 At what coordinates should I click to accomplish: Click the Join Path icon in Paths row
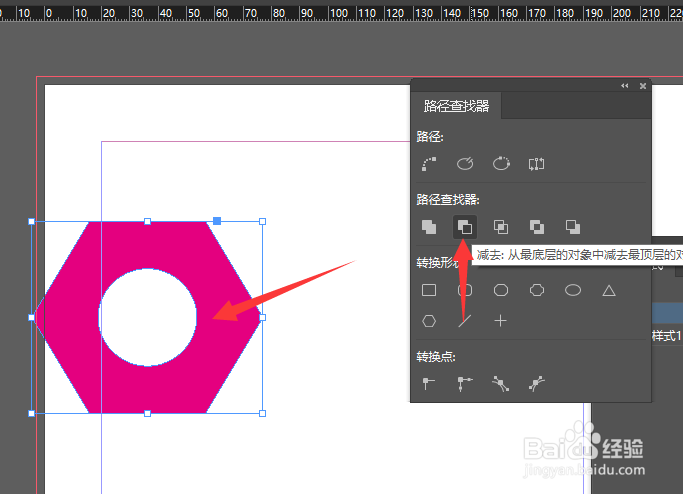point(429,164)
